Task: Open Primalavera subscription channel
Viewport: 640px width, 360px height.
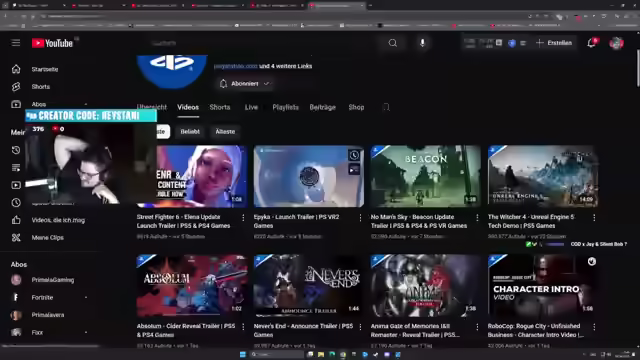Action: 49,315
